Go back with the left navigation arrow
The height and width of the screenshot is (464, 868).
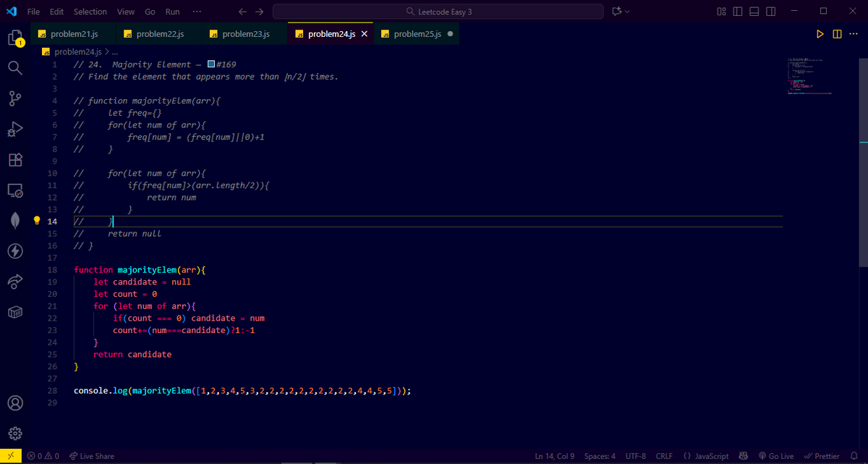point(242,12)
